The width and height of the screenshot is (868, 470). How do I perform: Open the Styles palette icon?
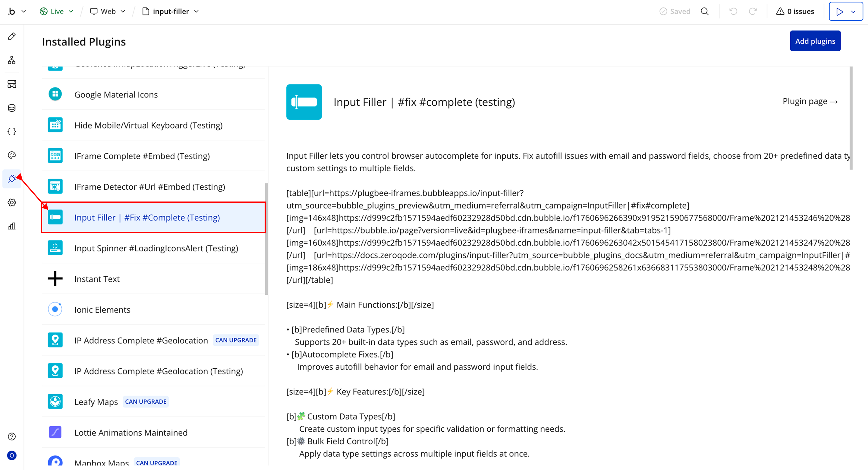point(12,155)
